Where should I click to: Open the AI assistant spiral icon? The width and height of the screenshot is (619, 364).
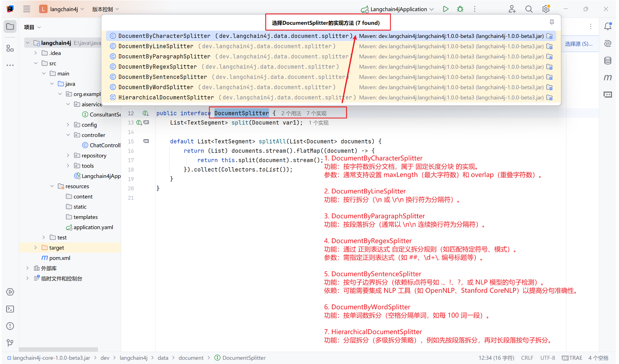(608, 43)
